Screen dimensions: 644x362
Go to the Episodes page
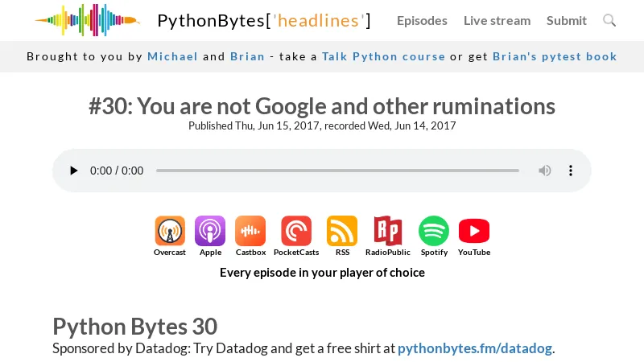[422, 21]
